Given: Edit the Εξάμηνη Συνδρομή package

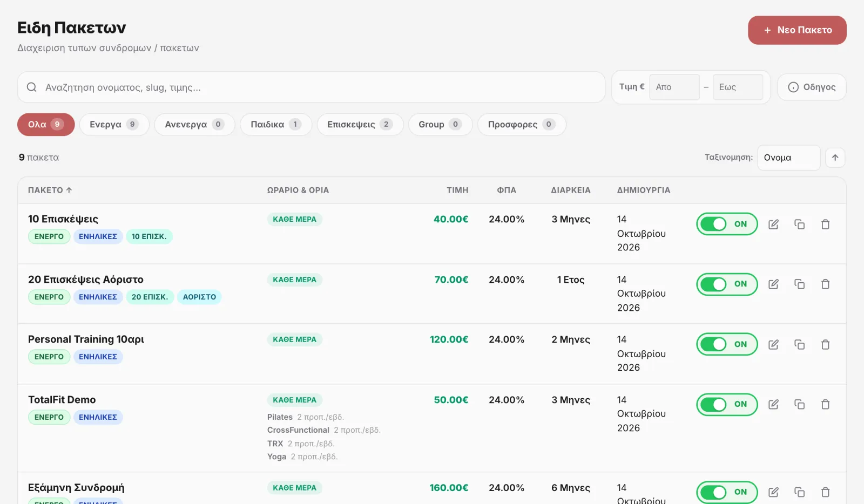Looking at the screenshot, I should tap(773, 492).
